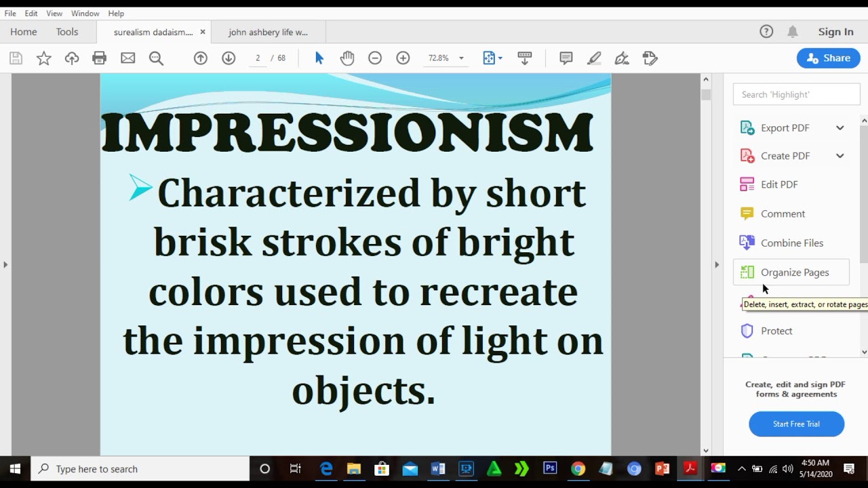This screenshot has height=488, width=868.
Task: Activate the selection arrow tool
Action: click(319, 58)
